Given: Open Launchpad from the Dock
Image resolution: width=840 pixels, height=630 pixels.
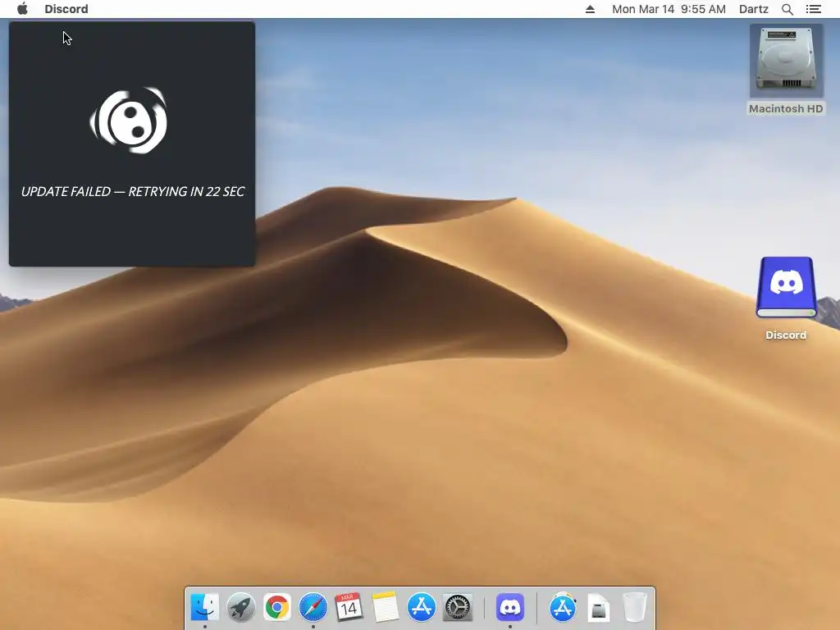Looking at the screenshot, I should coord(241,608).
